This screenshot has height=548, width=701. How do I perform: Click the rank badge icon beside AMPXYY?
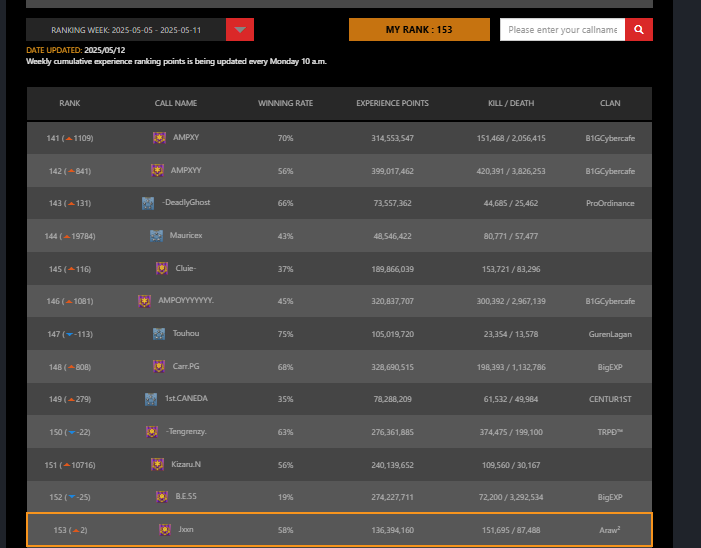pyautogui.click(x=157, y=170)
